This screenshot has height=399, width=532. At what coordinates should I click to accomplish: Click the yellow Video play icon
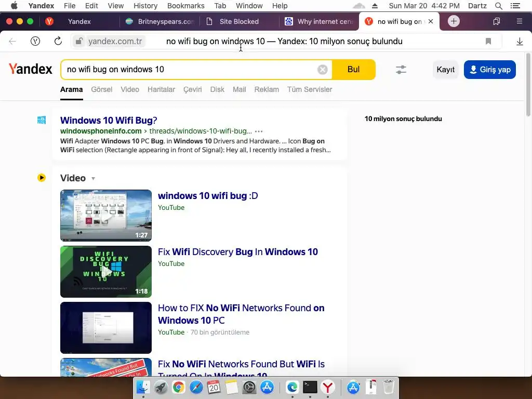pyautogui.click(x=42, y=178)
